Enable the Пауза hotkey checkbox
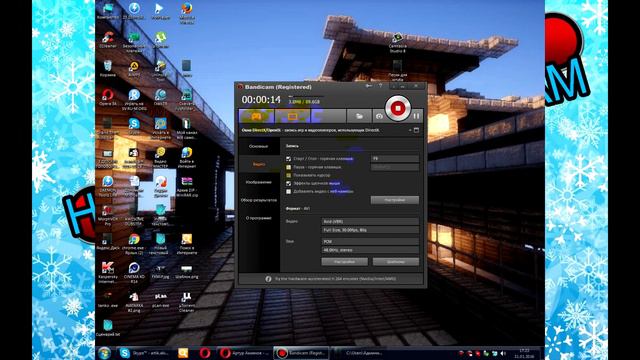The image size is (640, 360). tap(289, 167)
